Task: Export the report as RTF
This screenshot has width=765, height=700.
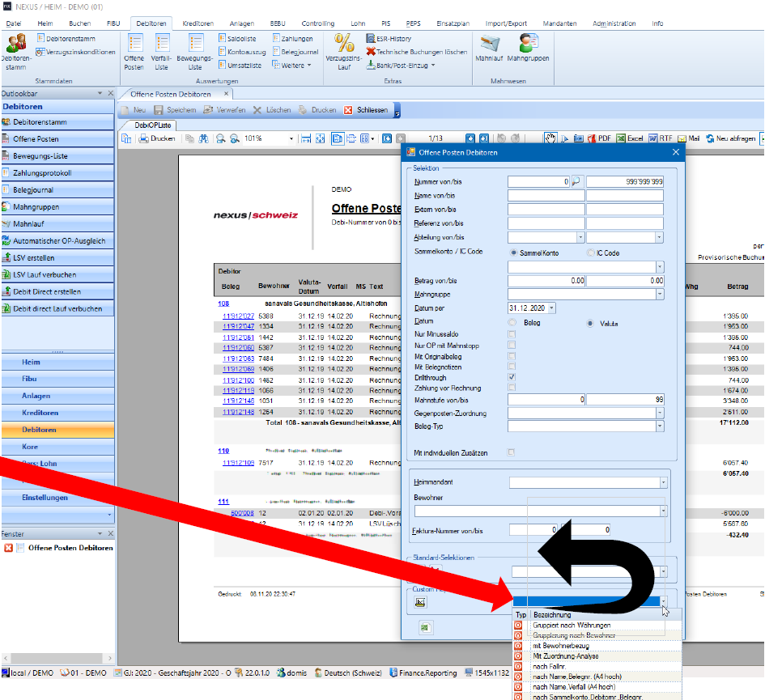Action: 660,138
